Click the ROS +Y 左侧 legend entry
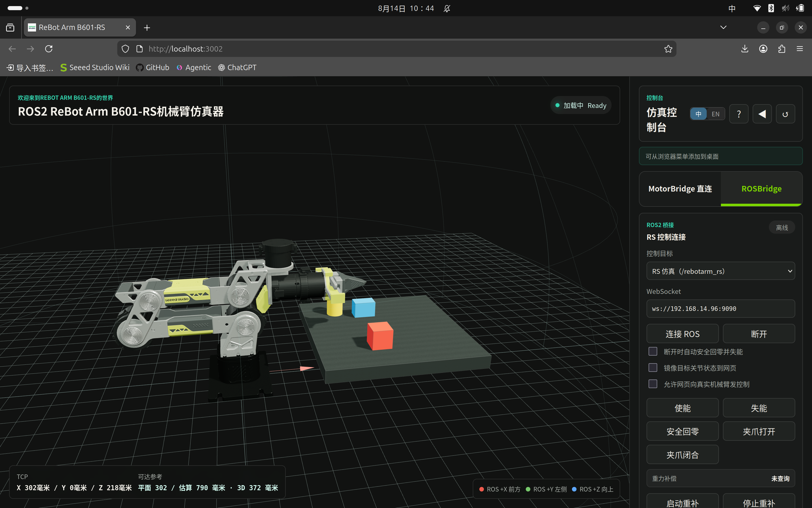Viewport: 812px width, 508px height. click(546, 489)
